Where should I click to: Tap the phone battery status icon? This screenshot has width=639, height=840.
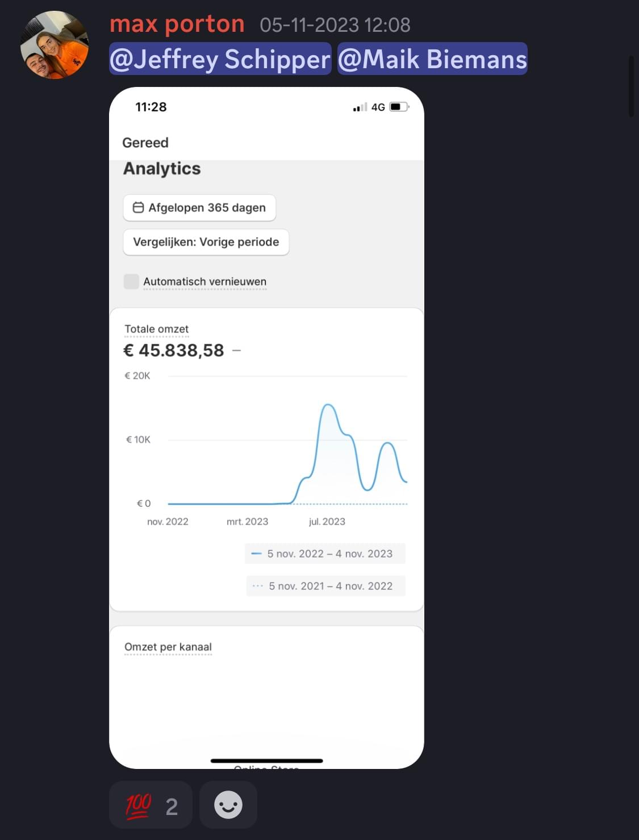[398, 107]
